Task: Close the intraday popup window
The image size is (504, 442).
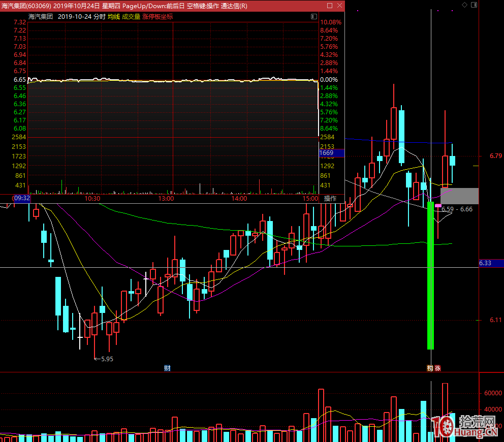Action: (x=339, y=6)
